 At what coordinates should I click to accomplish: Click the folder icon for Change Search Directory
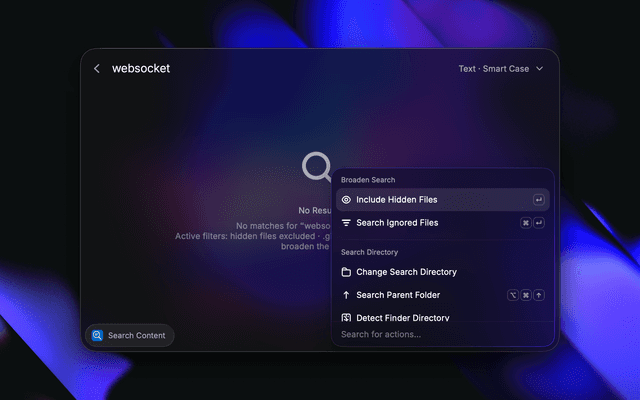point(346,272)
